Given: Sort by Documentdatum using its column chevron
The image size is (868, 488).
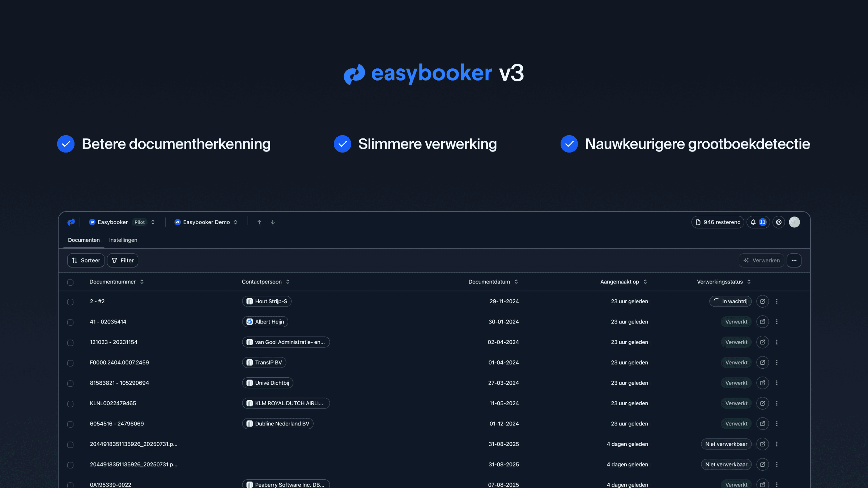Looking at the screenshot, I should pyautogui.click(x=516, y=282).
